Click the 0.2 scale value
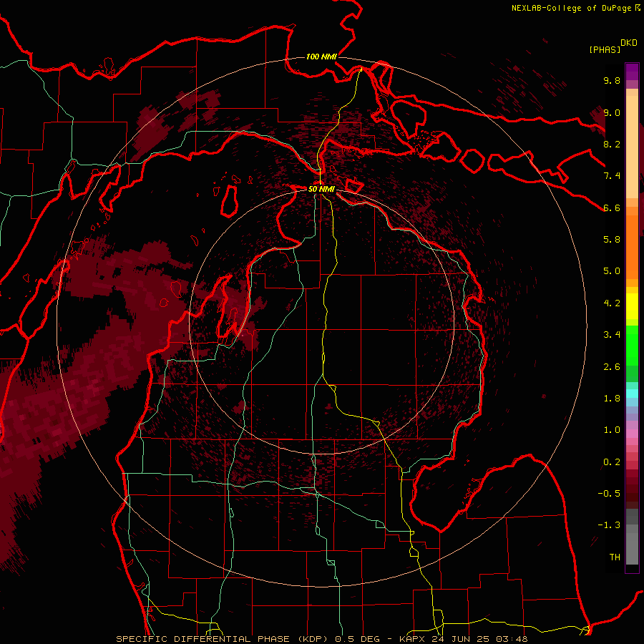The image size is (644, 644). 612,462
